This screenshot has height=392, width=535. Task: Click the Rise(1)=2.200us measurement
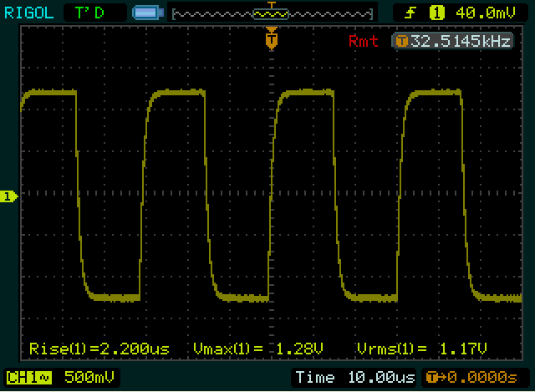coord(99,349)
